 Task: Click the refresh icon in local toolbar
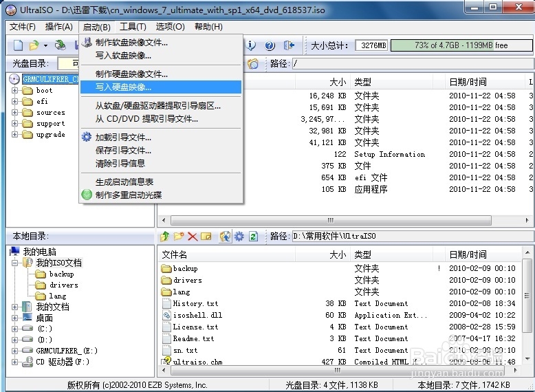(x=253, y=237)
